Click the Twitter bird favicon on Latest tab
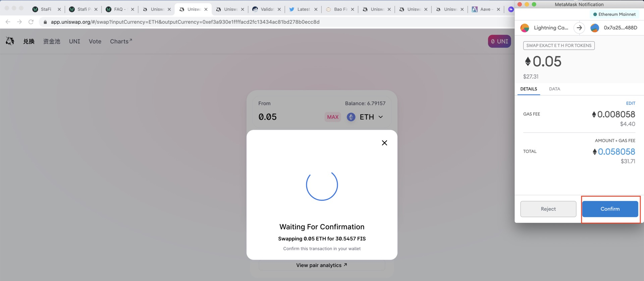Screen dimensions: 644x281 [291, 9]
